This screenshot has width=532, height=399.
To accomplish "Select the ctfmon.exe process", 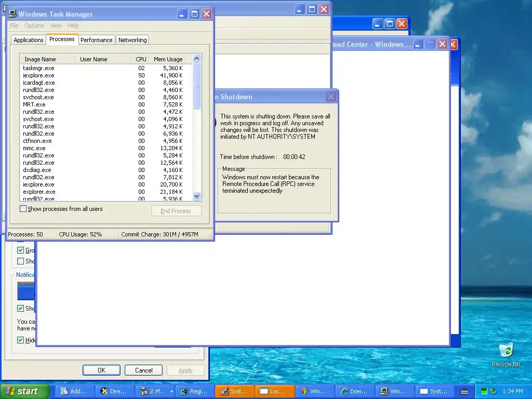I will [x=106, y=141].
